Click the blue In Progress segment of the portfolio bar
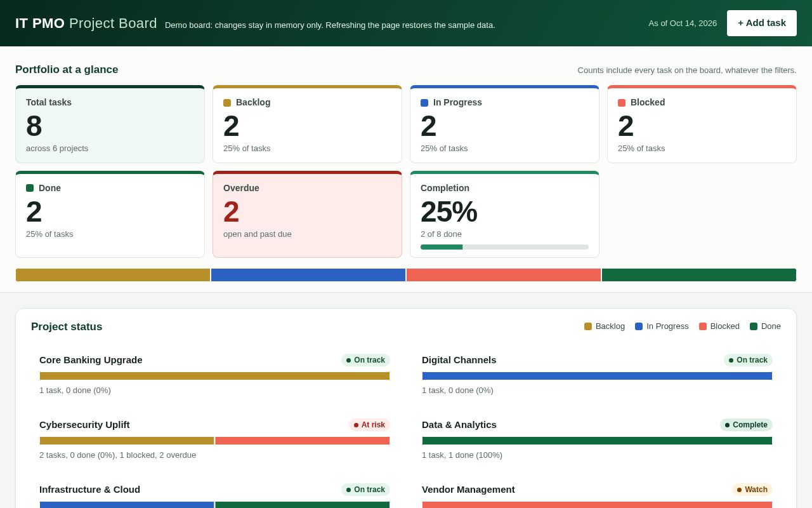Viewport: 812px width, 508px height. pos(308,275)
